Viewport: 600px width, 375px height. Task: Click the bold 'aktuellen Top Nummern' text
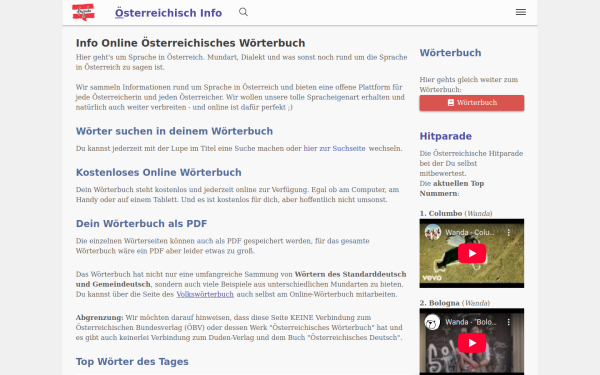pyautogui.click(x=452, y=188)
